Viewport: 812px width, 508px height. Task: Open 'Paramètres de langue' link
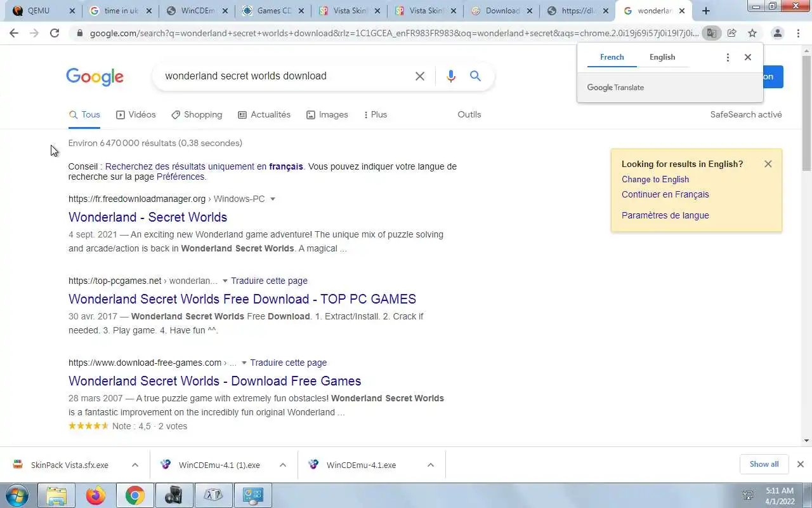(665, 215)
